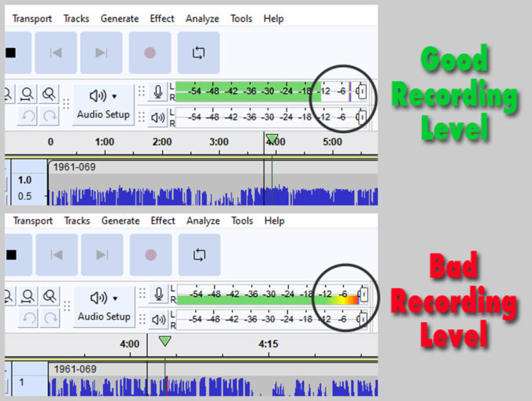Toggle the Loop button in the top screenshot

198,53
